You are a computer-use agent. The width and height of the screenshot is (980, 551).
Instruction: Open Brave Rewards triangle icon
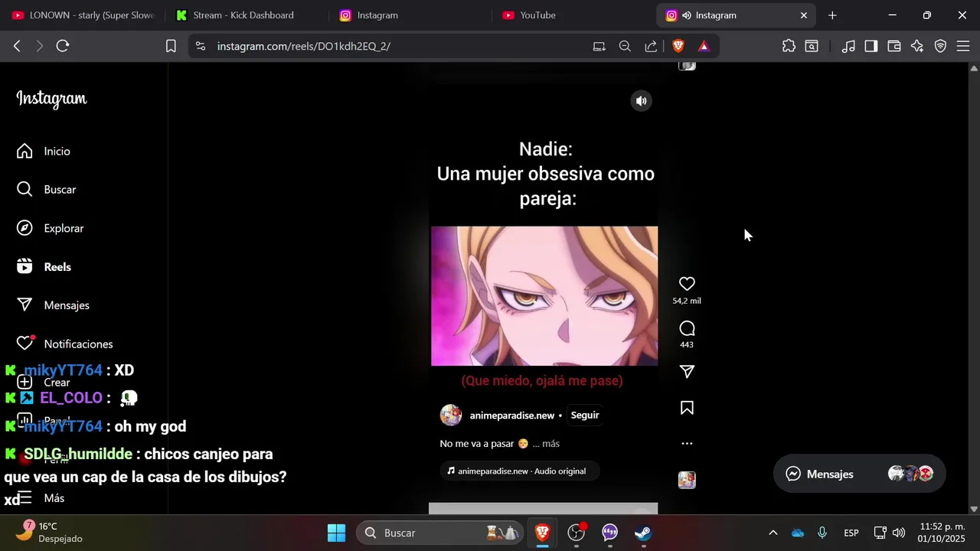pyautogui.click(x=704, y=46)
